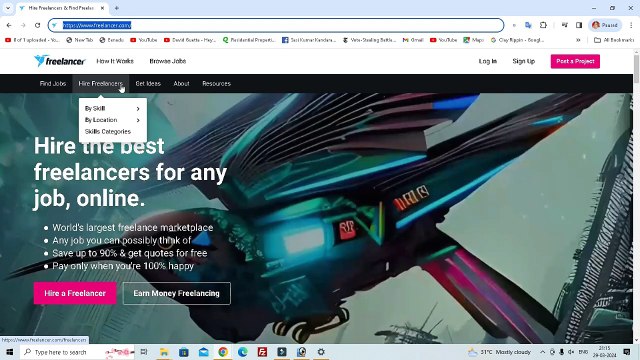Image resolution: width=640 pixels, height=360 pixels.
Task: Close the Hire Freelancers tab
Action: click(x=102, y=8)
